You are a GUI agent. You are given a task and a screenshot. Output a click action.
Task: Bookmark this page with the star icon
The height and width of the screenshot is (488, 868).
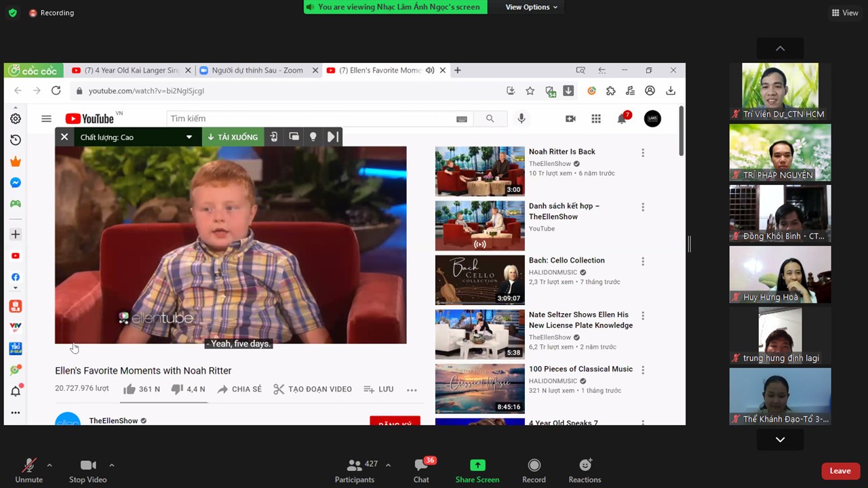pyautogui.click(x=530, y=91)
